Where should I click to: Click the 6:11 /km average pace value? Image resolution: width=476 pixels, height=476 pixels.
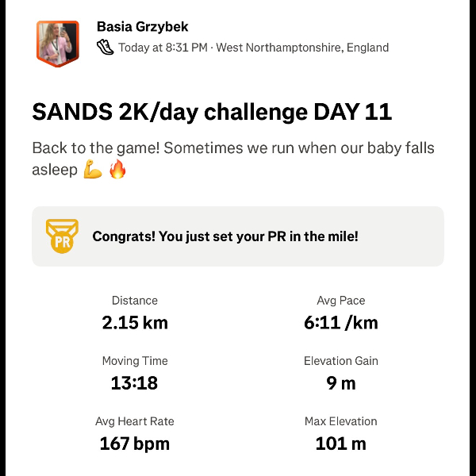pyautogui.click(x=341, y=322)
